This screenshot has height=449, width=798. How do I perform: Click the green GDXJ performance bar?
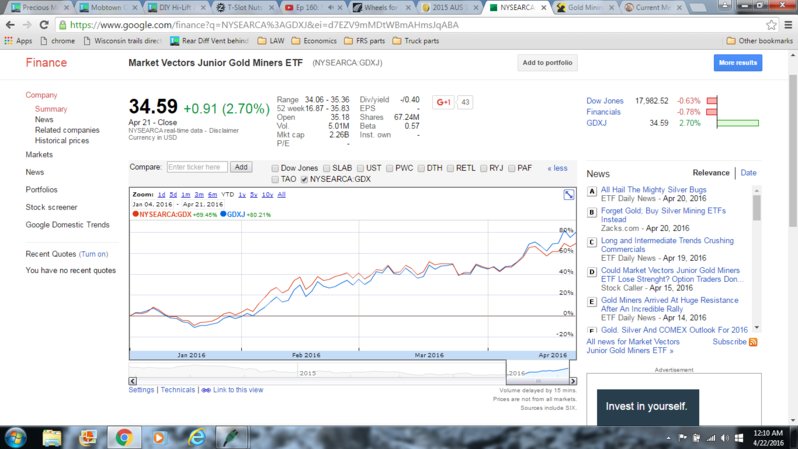[738, 123]
